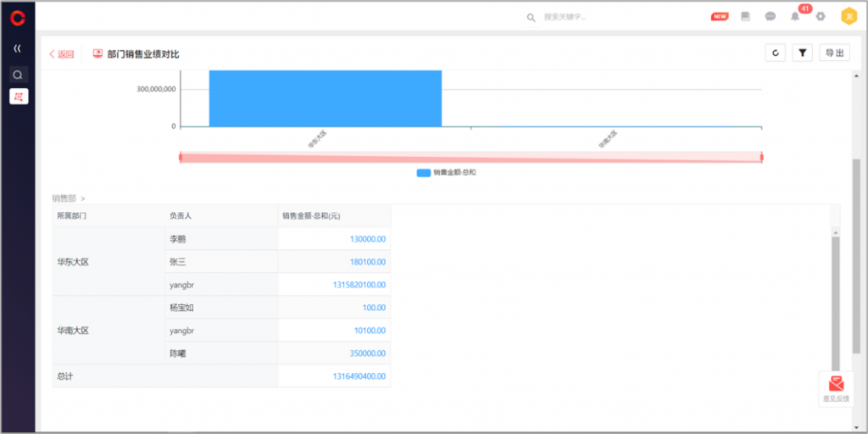Viewport: 868px width, 434px height.
Task: Open notifications bell with 41 badge
Action: click(795, 16)
